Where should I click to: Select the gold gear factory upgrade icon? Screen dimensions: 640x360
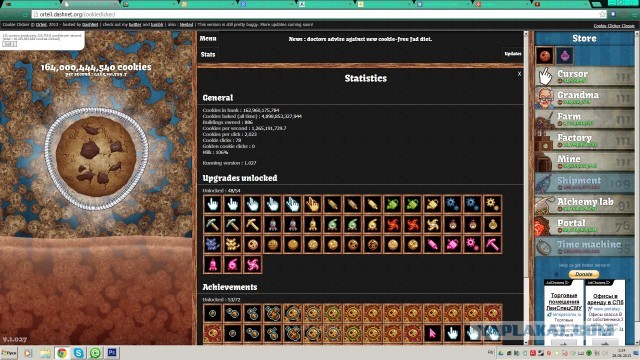pyautogui.click(x=493, y=204)
